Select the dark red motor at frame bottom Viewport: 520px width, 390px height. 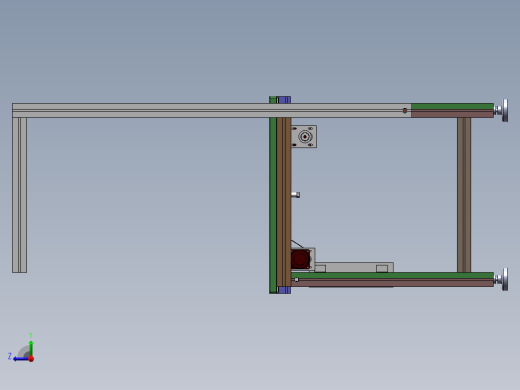[300, 259]
